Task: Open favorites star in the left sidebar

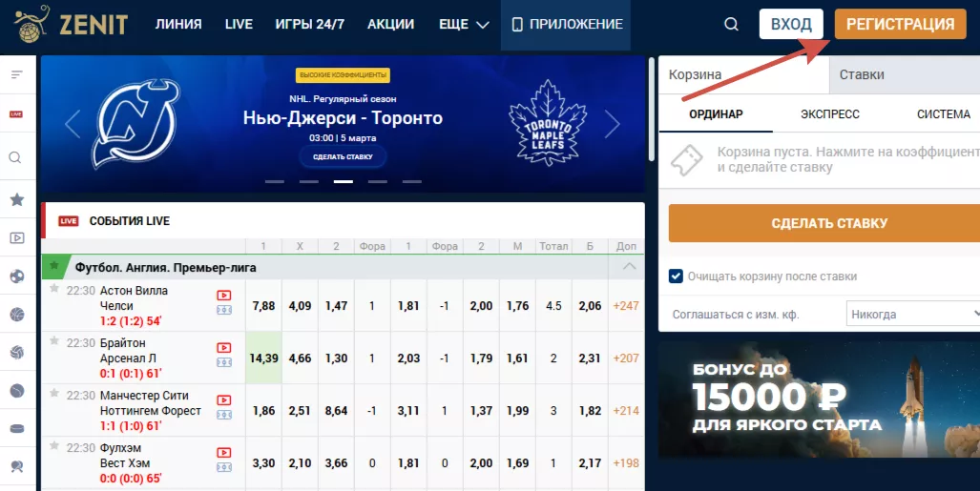Action: [x=16, y=199]
